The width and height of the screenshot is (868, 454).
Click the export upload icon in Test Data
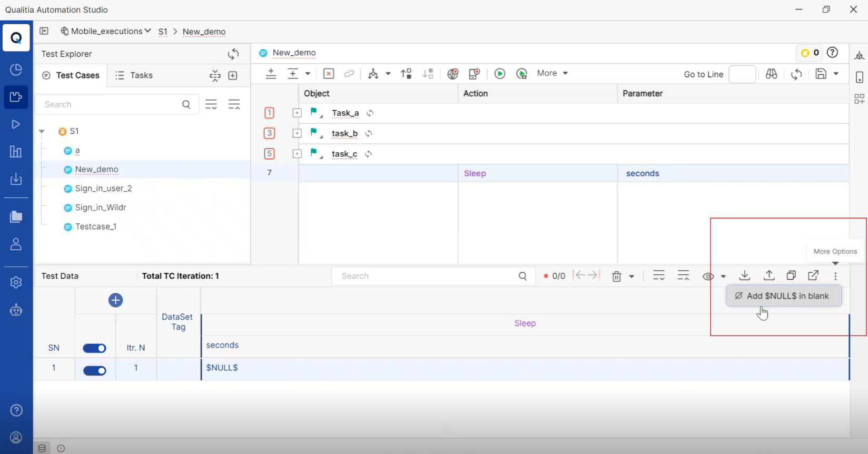769,275
